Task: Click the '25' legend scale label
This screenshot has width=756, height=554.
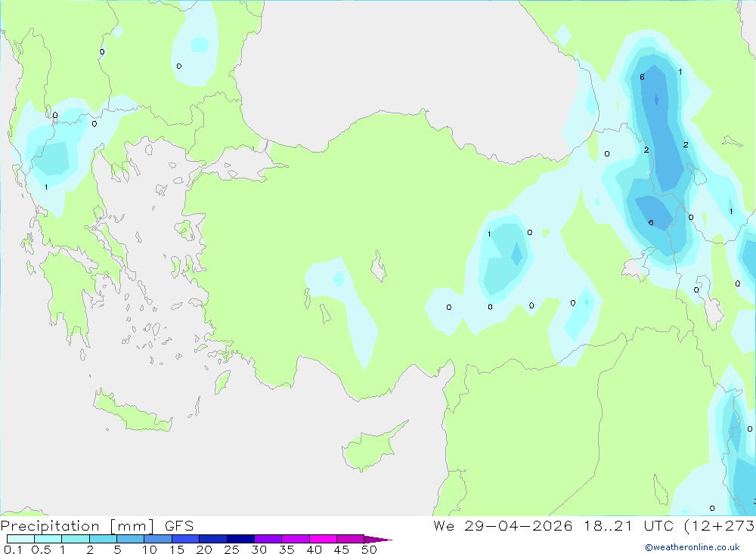Action: tap(231, 549)
